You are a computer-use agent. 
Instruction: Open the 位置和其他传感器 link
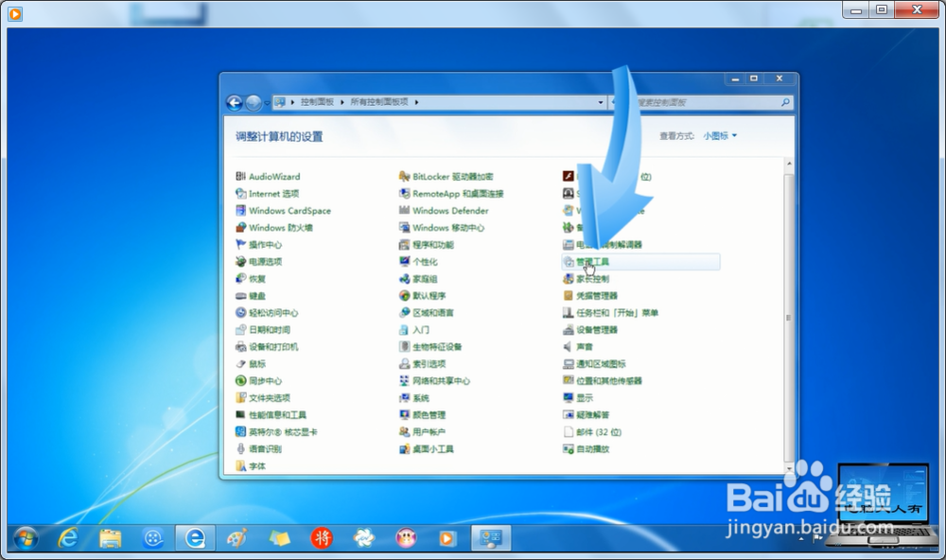pos(609,381)
